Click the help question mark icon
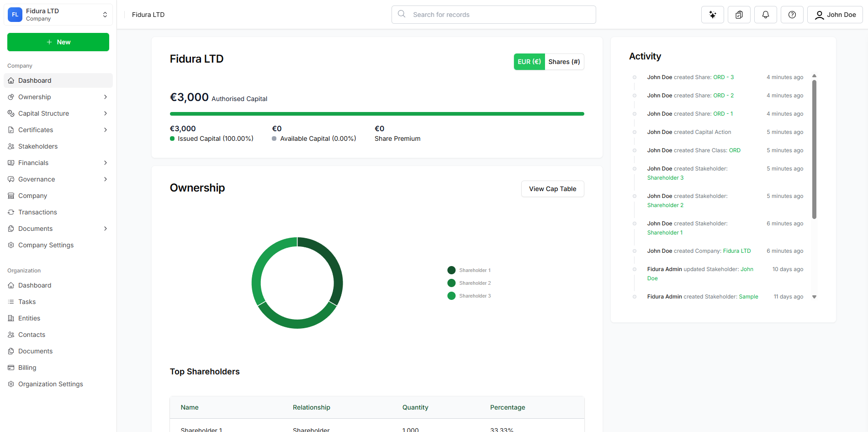 click(792, 15)
